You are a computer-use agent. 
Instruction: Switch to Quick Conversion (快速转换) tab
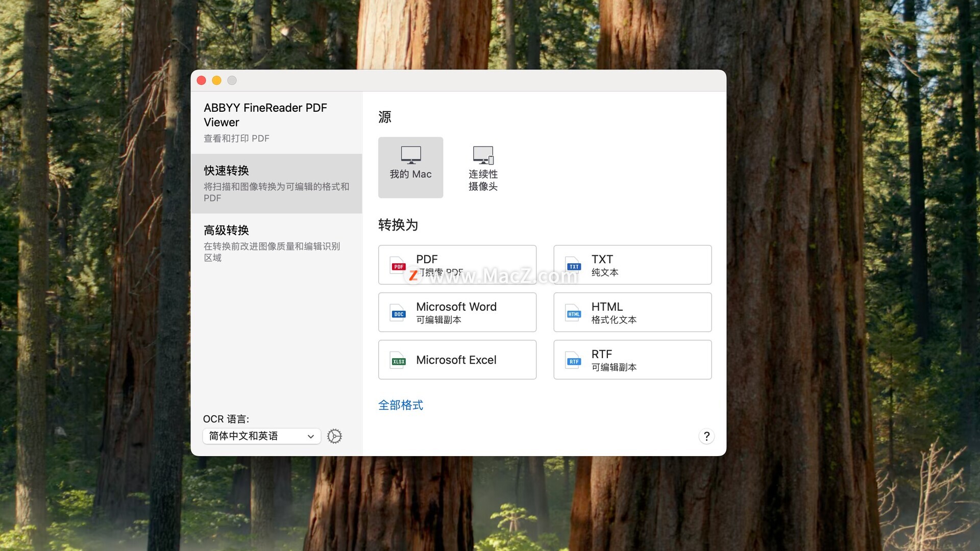276,184
